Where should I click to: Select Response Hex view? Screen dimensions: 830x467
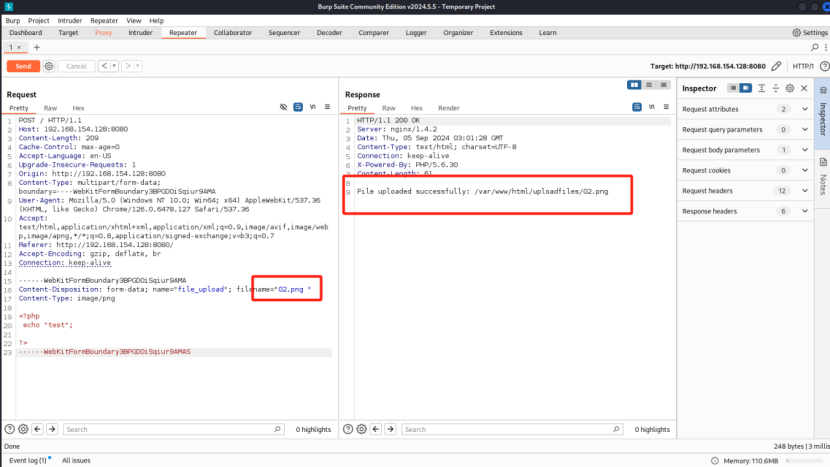tap(417, 108)
